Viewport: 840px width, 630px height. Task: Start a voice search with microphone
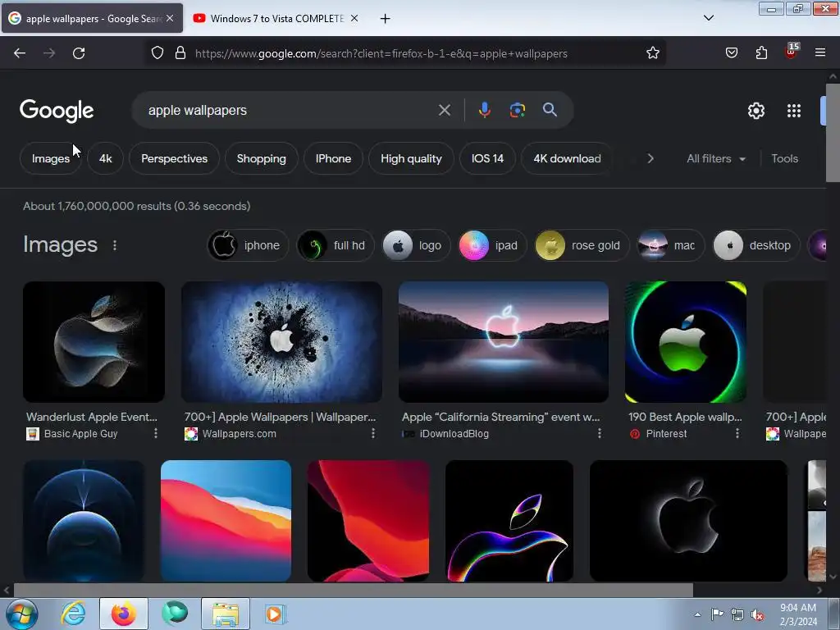click(484, 110)
